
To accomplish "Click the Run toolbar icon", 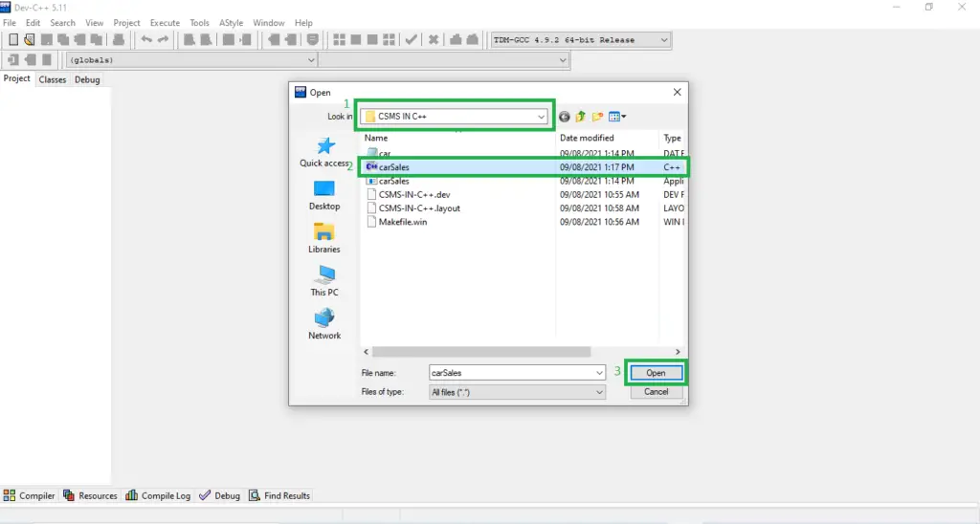I will click(356, 40).
